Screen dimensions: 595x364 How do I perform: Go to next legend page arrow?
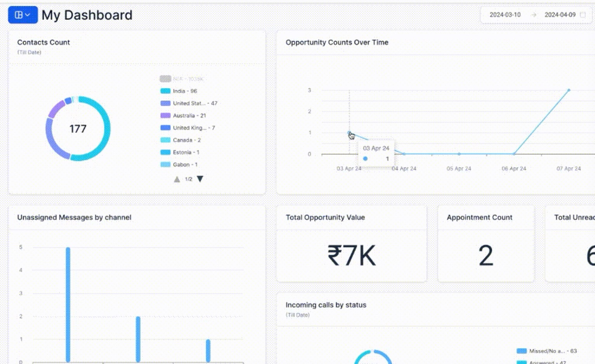coord(200,179)
